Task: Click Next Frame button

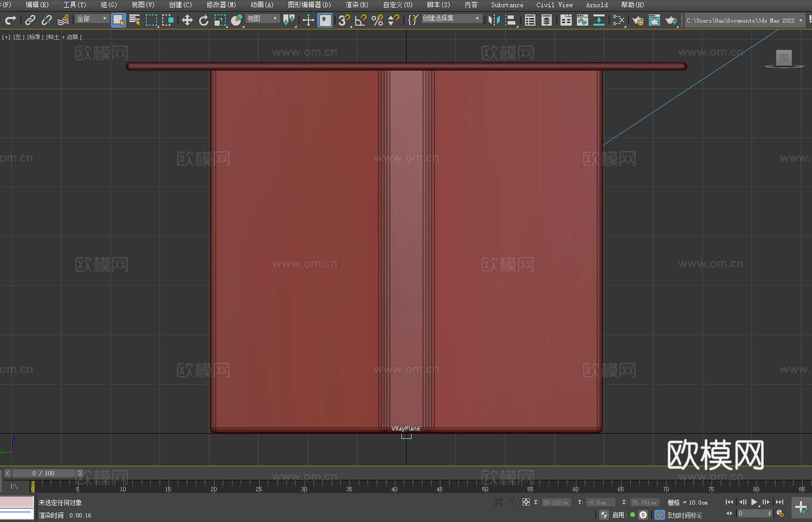Action: [x=766, y=502]
